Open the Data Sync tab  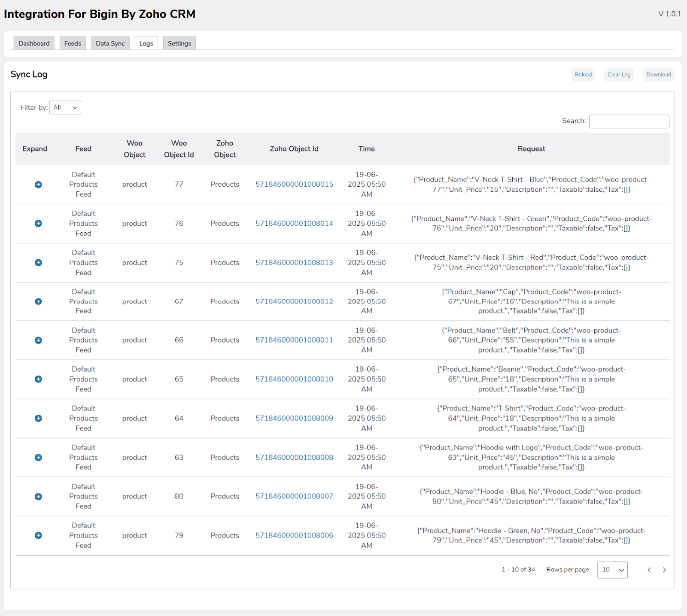110,43
